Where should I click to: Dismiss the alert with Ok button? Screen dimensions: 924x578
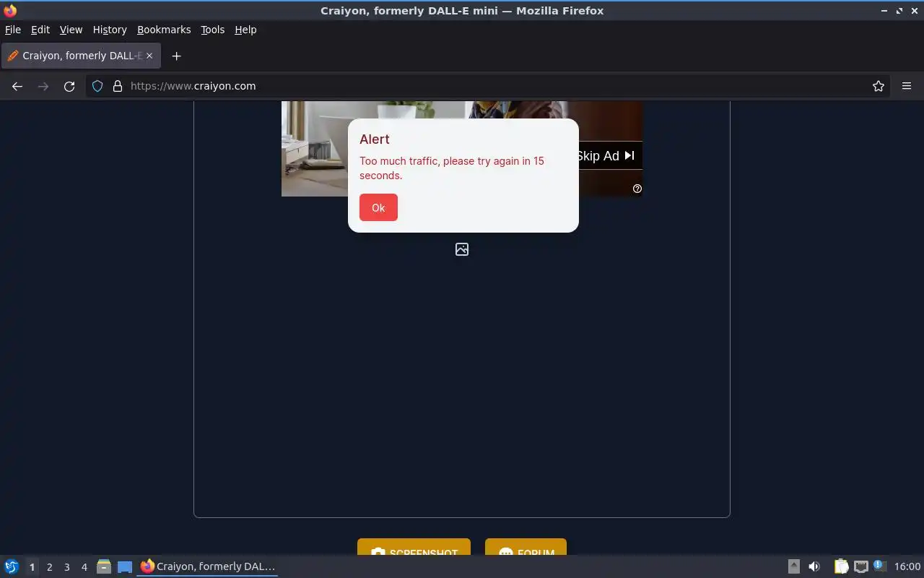pyautogui.click(x=378, y=207)
